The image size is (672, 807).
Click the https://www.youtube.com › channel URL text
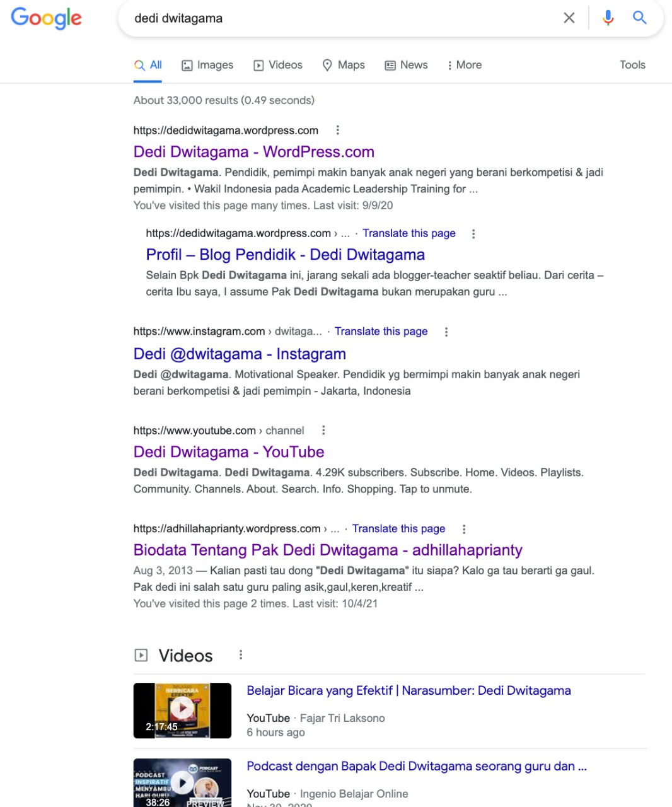(x=219, y=431)
